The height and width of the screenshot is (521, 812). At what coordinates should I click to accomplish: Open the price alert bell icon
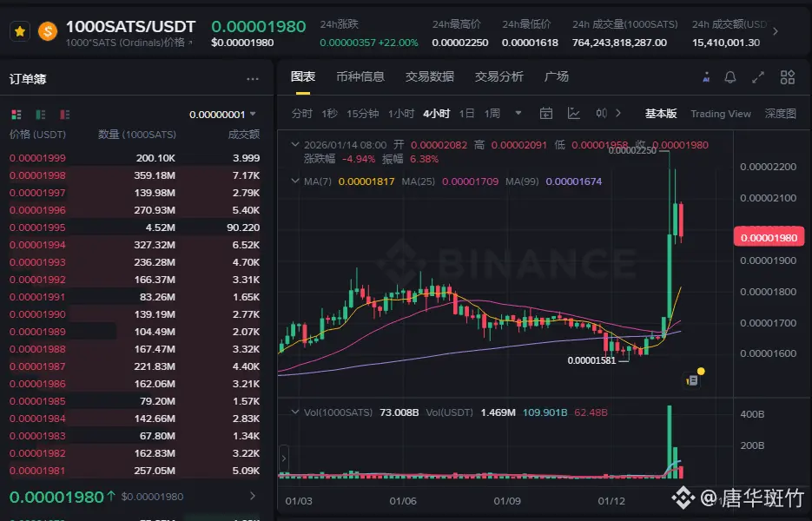(x=730, y=77)
